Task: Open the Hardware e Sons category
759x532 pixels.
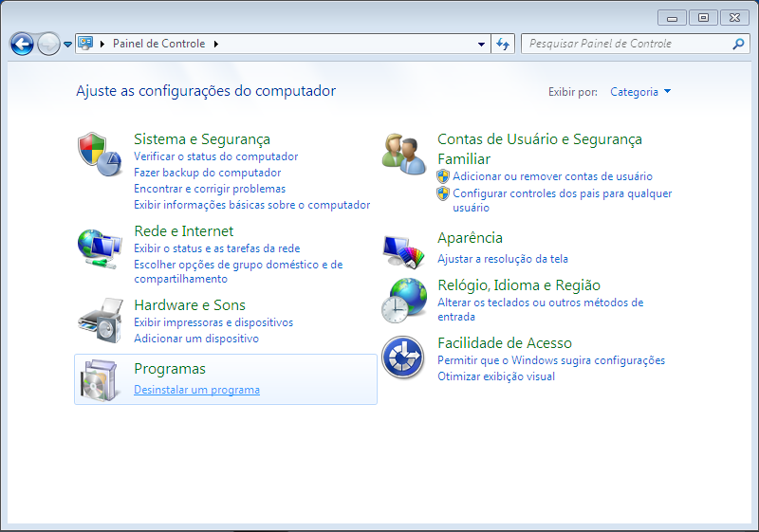Action: click(x=190, y=305)
